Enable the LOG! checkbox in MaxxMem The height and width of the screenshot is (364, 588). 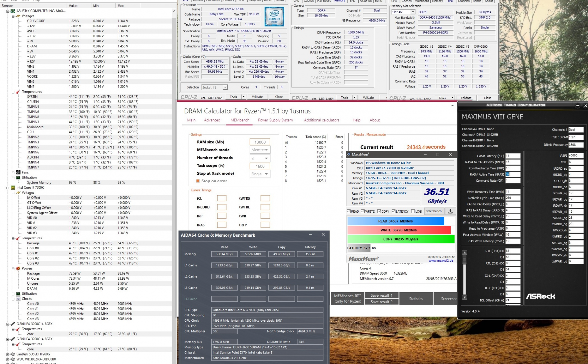[x=413, y=211]
